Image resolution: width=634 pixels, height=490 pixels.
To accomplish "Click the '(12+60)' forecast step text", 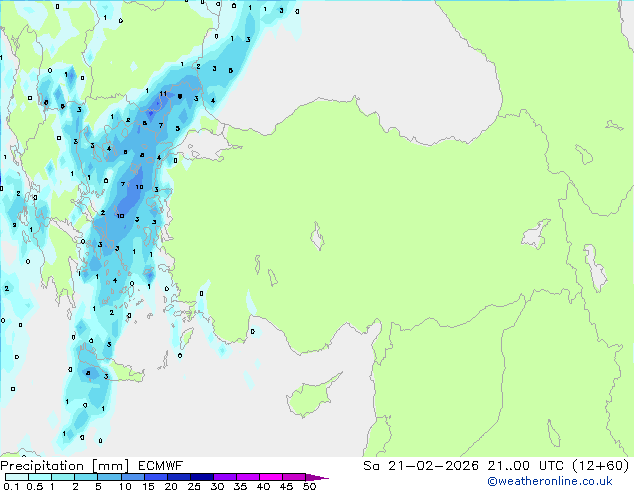I will pos(601,466).
